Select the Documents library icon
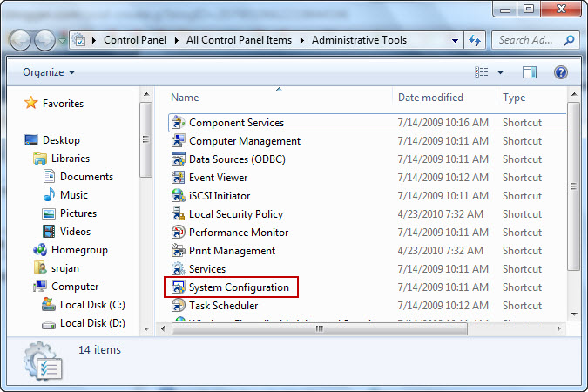Image resolution: width=588 pixels, height=392 pixels. tap(49, 176)
